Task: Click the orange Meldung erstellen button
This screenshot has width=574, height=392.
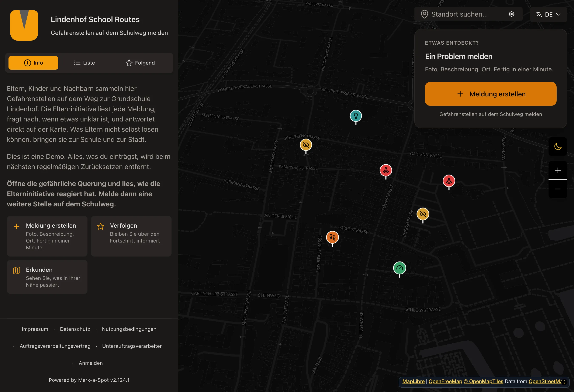Action: point(491,94)
